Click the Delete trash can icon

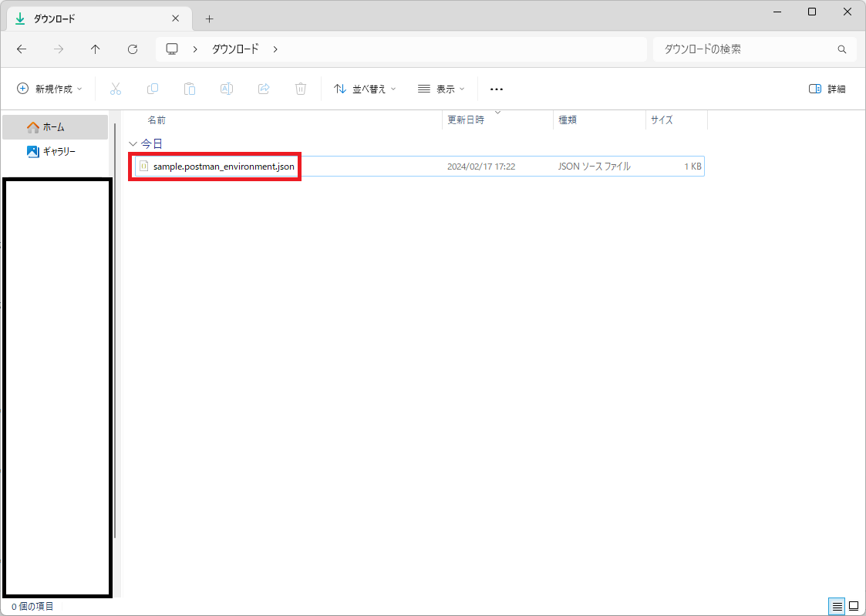click(x=301, y=89)
